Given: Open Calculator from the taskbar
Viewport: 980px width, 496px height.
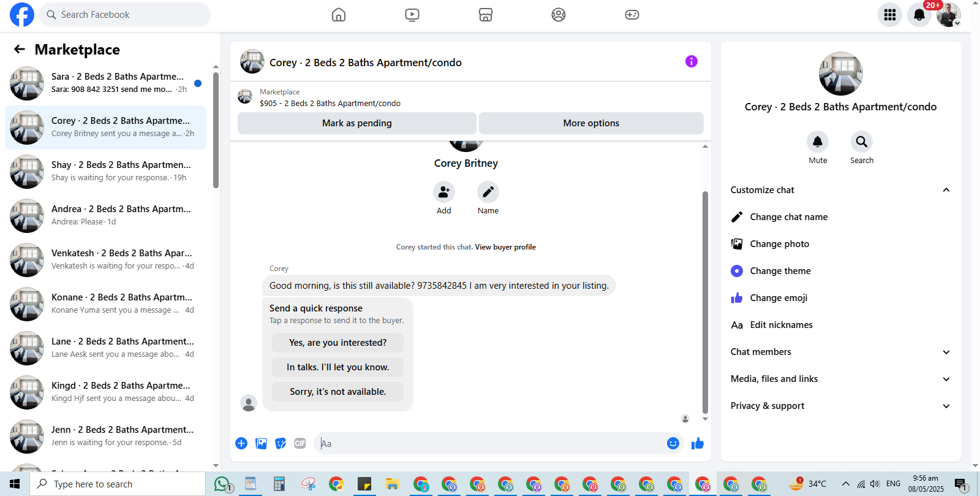Looking at the screenshot, I should (x=279, y=484).
